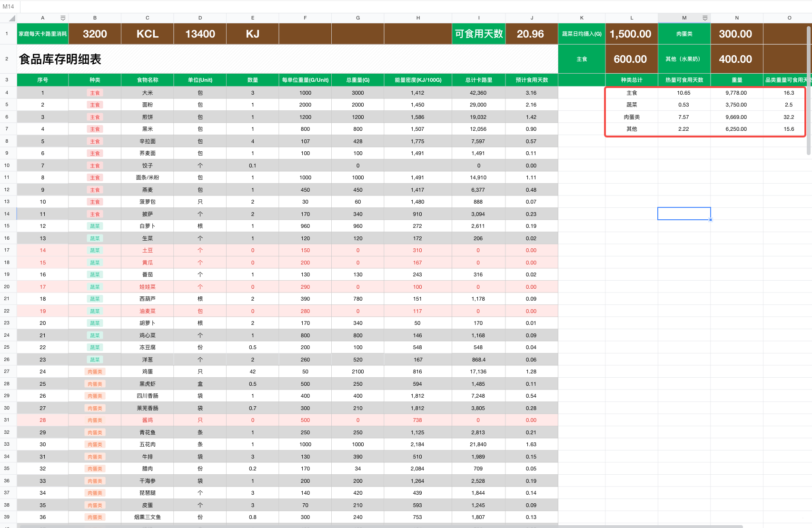Open the filter icon in column M header

click(x=705, y=18)
